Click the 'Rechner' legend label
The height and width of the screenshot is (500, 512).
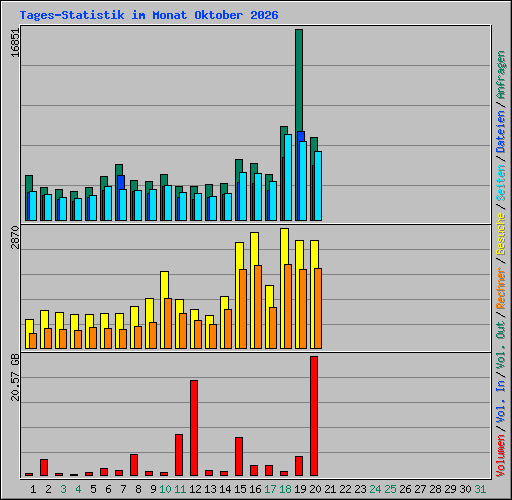(501, 288)
